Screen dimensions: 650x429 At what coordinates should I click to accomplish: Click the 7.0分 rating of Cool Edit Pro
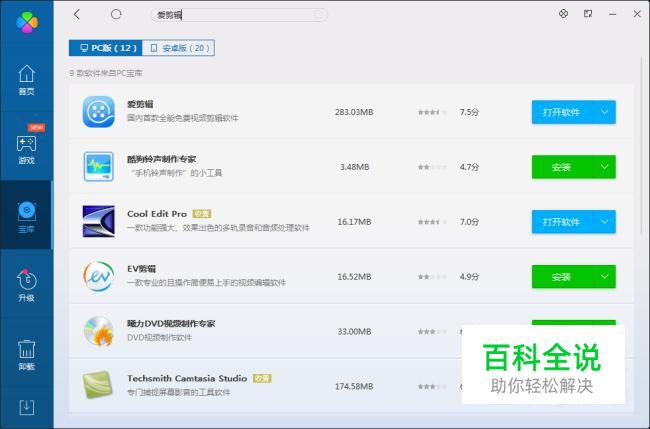pos(469,222)
